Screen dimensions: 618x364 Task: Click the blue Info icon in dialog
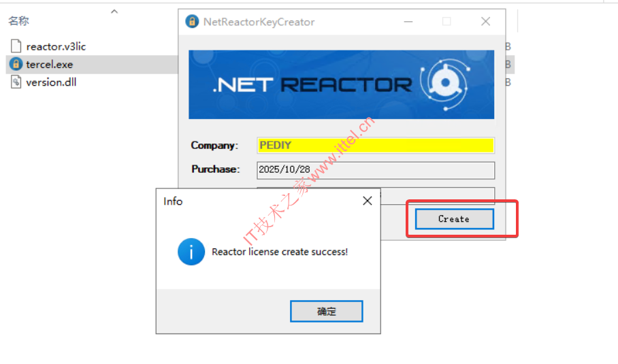[x=191, y=252]
